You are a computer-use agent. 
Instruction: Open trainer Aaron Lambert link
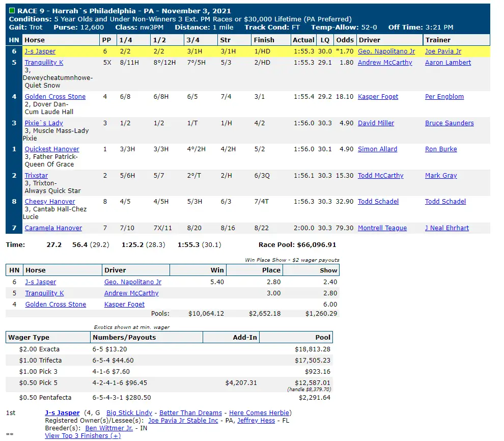pos(448,62)
